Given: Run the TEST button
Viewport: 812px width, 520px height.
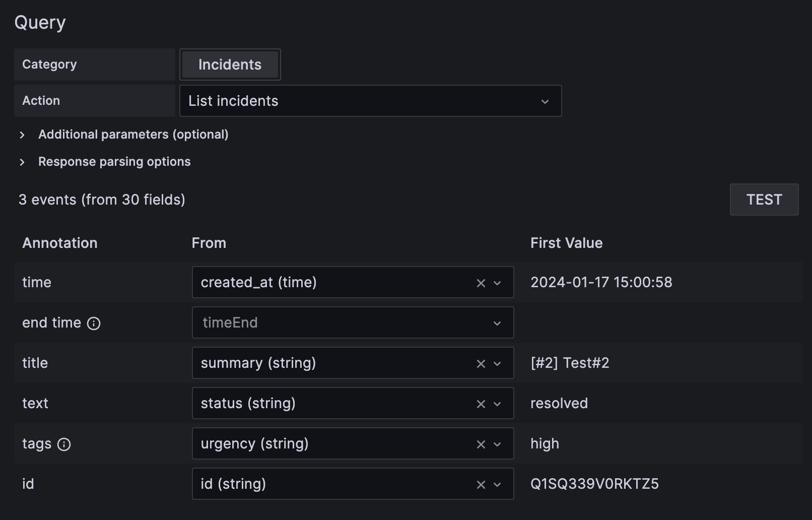Looking at the screenshot, I should (x=764, y=200).
